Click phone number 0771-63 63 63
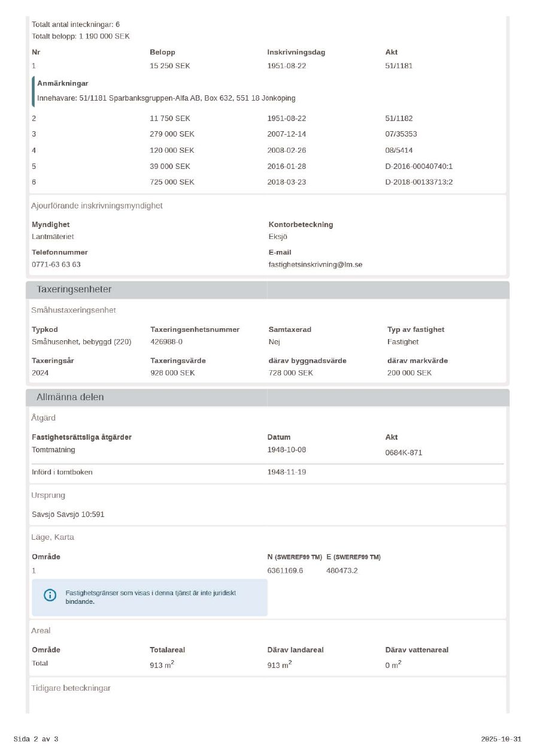 (x=56, y=264)
